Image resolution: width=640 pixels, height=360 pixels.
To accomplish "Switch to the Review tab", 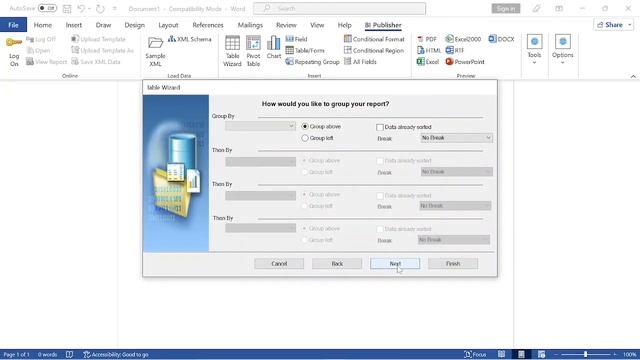I will [x=286, y=25].
